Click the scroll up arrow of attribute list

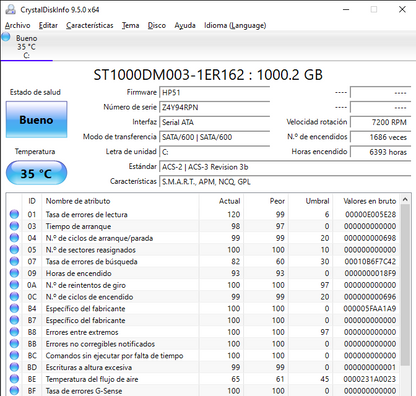405,199
